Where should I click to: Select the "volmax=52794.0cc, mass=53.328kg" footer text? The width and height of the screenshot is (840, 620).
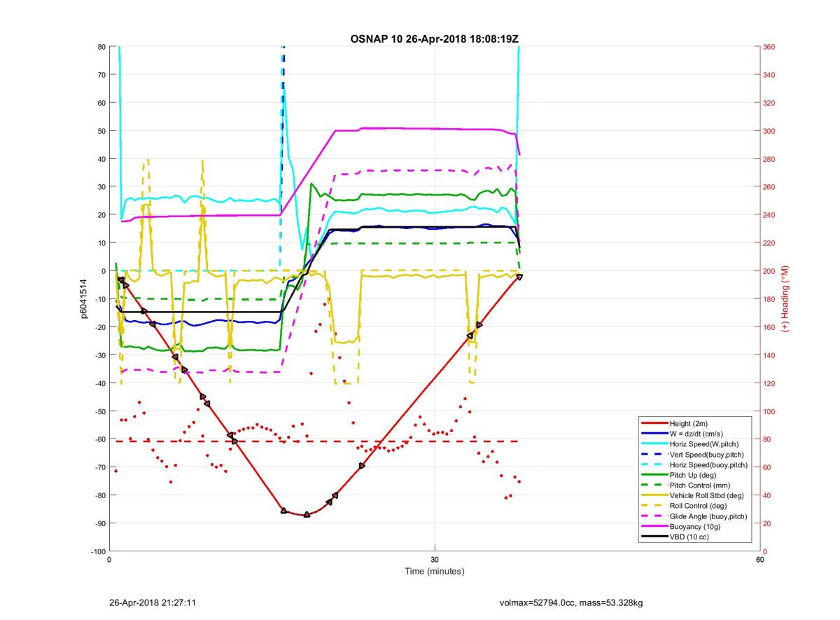pyautogui.click(x=571, y=602)
